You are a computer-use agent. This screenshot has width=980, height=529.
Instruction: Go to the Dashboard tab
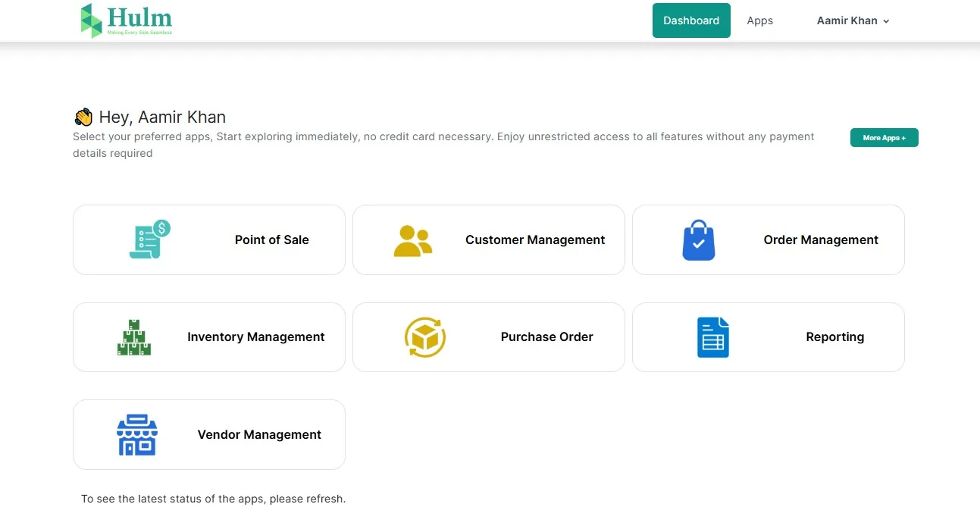pyautogui.click(x=691, y=20)
